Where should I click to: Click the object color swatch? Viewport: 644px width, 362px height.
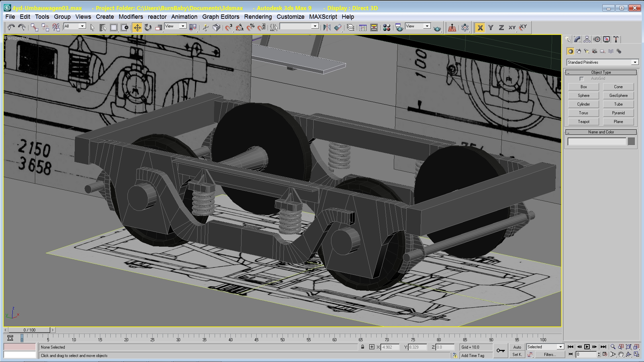click(631, 141)
